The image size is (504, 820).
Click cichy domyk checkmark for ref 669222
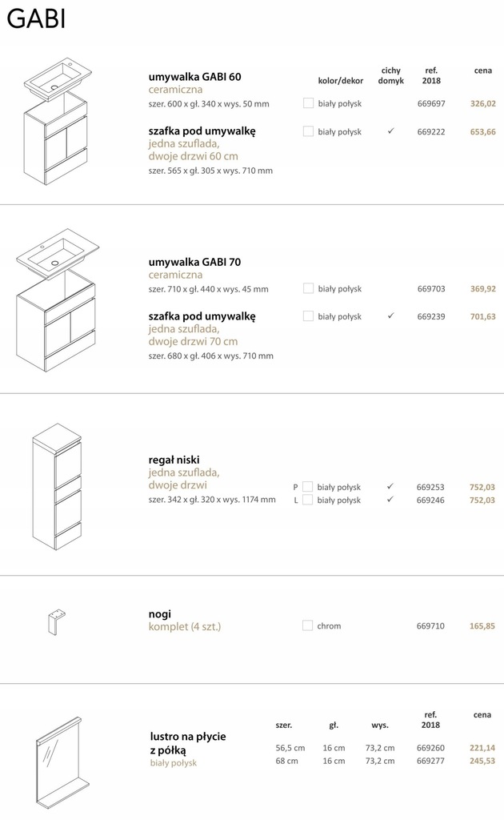point(390,131)
